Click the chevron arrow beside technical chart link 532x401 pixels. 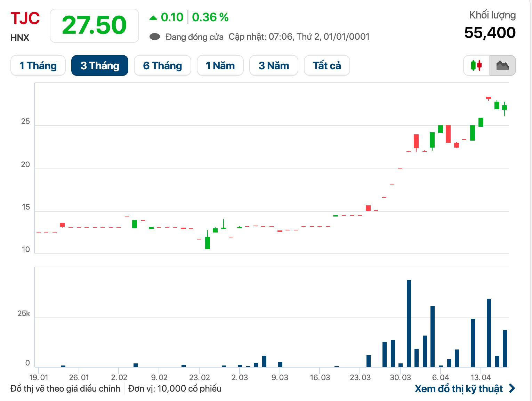[512, 388]
